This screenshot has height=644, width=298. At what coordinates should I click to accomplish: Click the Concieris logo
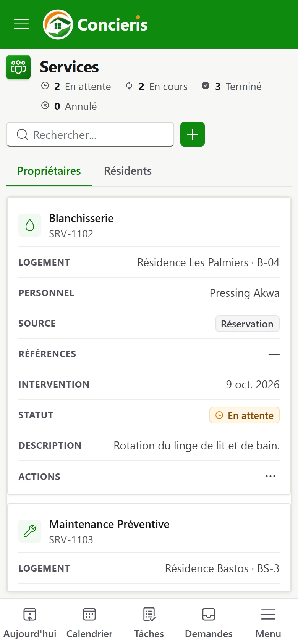(95, 24)
